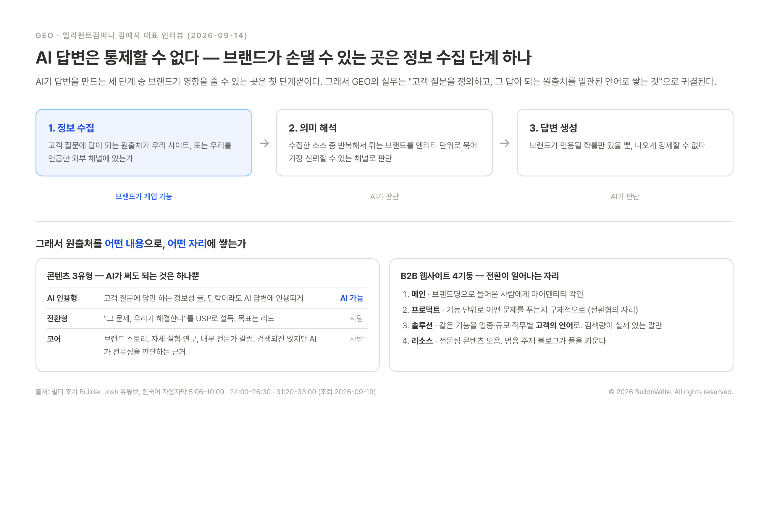Viewport: 769px width, 532px height.
Task: Click the '브랜드가 개입 가능' blue label
Action: pyautogui.click(x=144, y=196)
